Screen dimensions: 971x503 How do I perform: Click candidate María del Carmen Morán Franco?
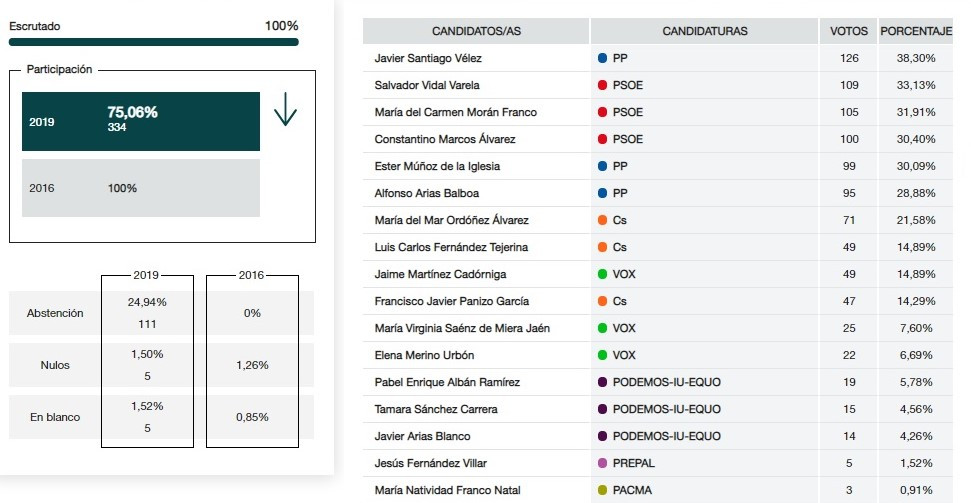click(455, 112)
